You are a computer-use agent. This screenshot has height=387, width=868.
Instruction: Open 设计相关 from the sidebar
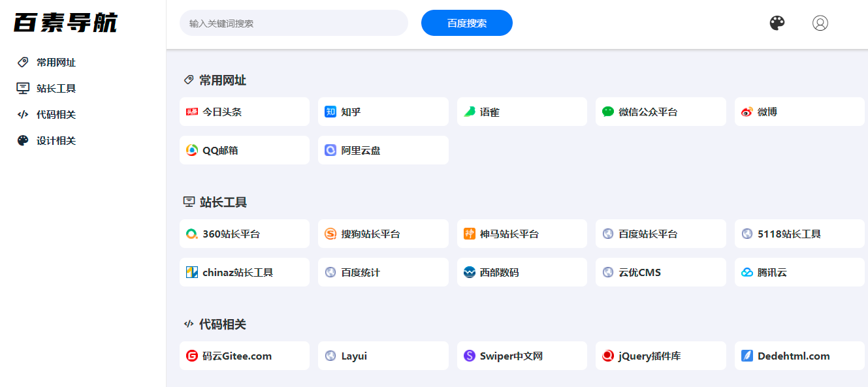[56, 141]
